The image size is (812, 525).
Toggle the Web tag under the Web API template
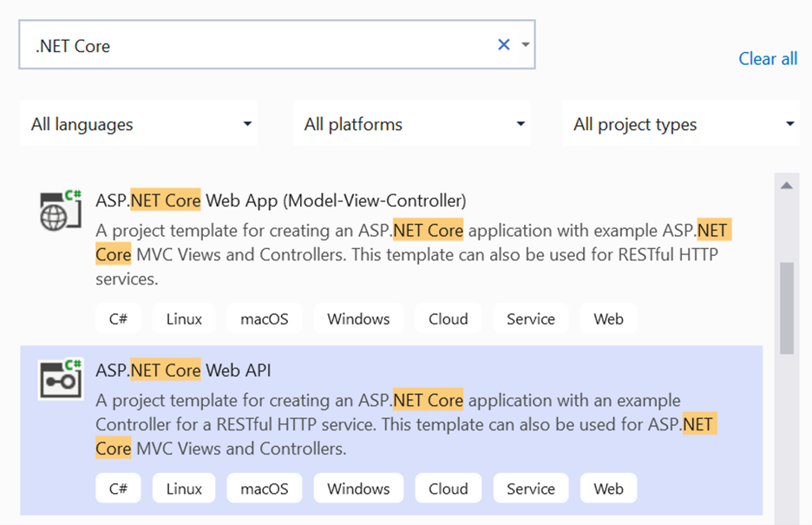pos(608,488)
